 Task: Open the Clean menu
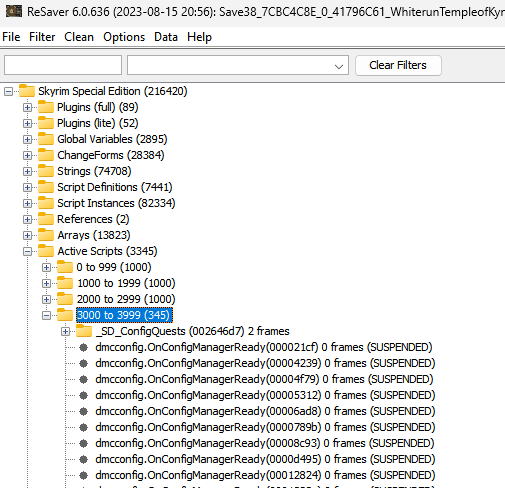pos(79,37)
